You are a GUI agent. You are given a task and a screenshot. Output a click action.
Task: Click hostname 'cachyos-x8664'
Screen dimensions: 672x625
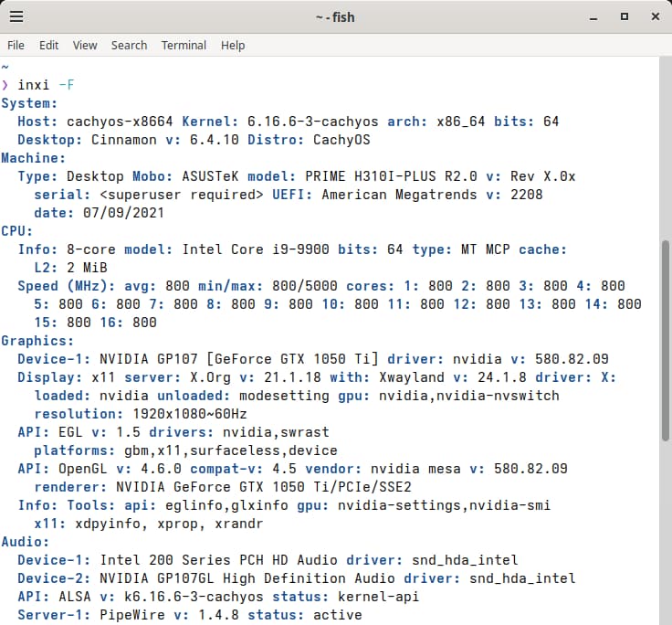pyautogui.click(x=120, y=122)
